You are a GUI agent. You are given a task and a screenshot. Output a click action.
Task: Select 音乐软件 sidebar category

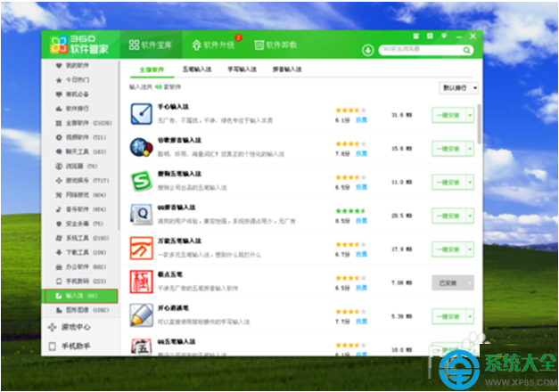click(x=81, y=209)
